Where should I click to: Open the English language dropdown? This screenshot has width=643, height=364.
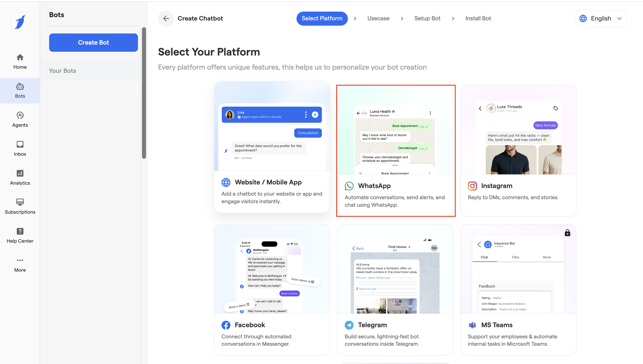601,19
